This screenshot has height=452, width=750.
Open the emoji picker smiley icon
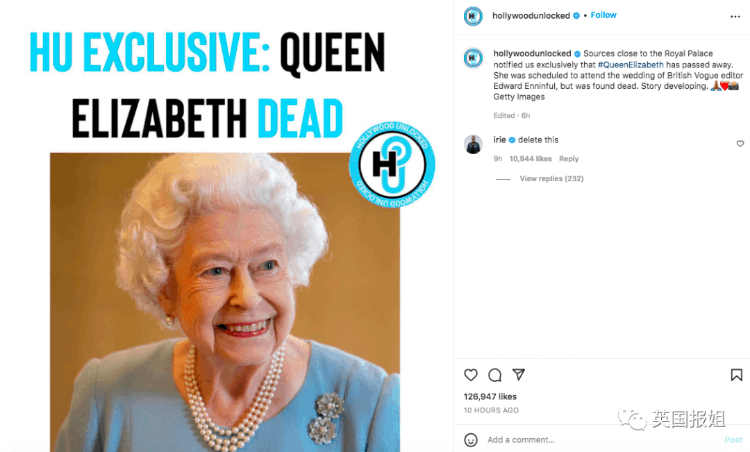point(471,440)
